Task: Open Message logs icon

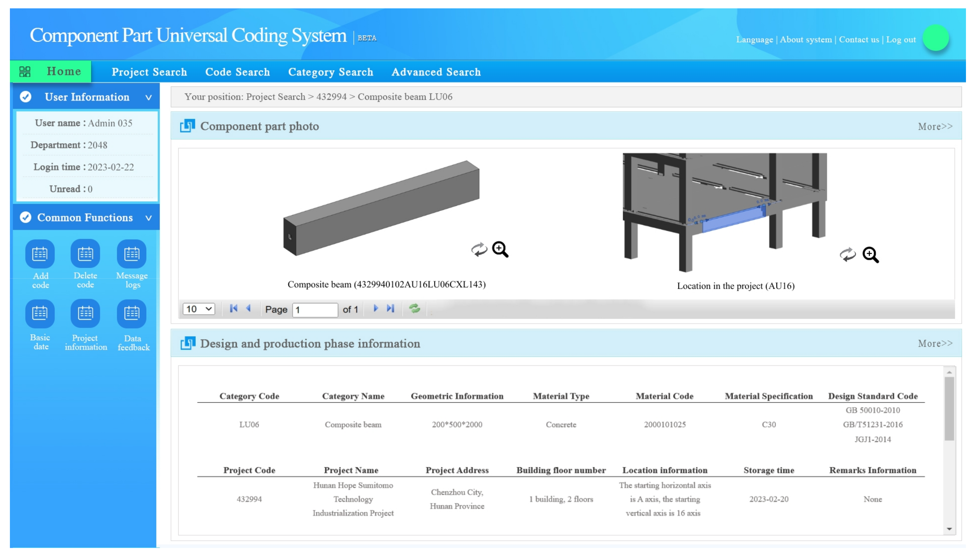Action: (132, 254)
